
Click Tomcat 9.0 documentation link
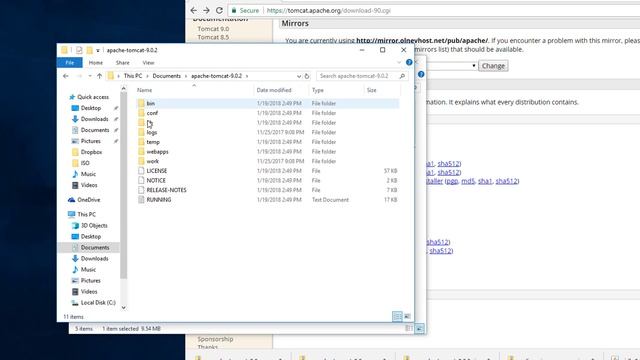click(x=213, y=29)
